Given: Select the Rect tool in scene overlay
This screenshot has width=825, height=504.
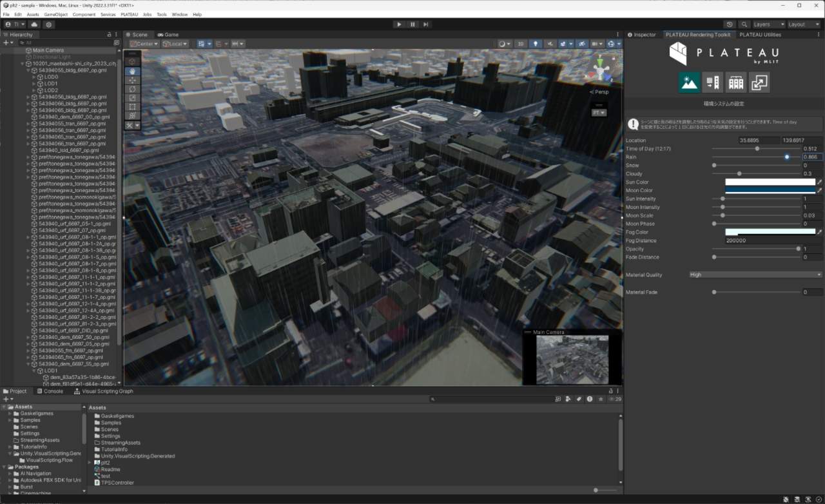Looking at the screenshot, I should tap(132, 107).
